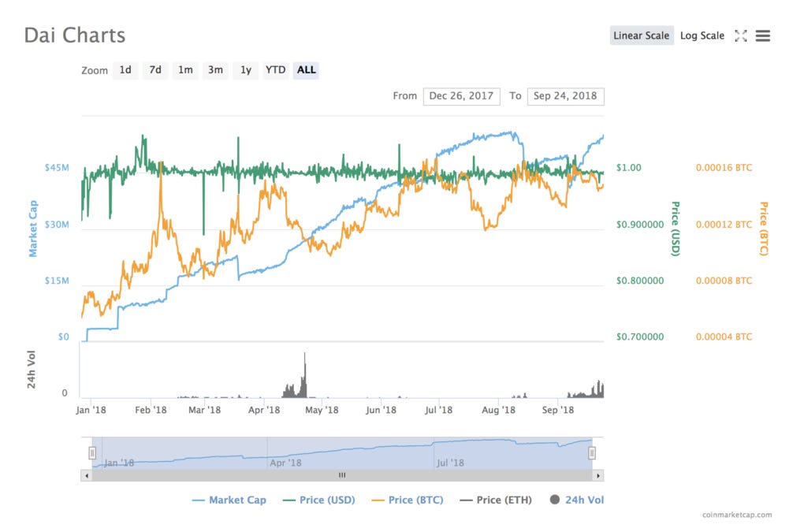This screenshot has width=804, height=532.
Task: Select YTD zoom range
Action: [x=275, y=70]
